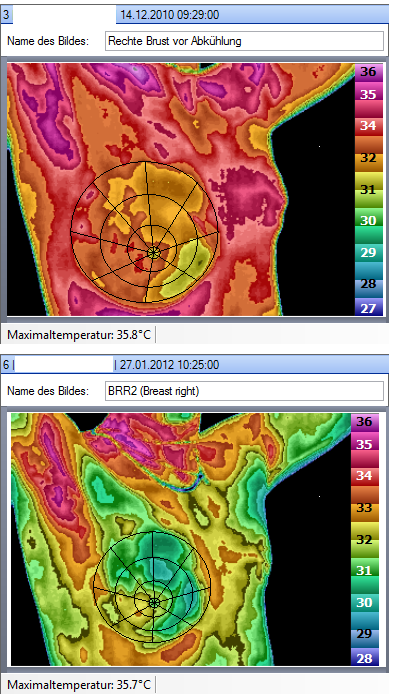Select the 35 swatch in lower color scale

[365, 445]
